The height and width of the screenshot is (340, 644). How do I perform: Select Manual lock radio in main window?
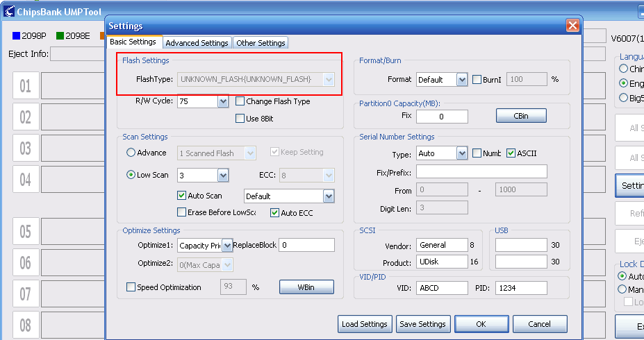click(622, 289)
